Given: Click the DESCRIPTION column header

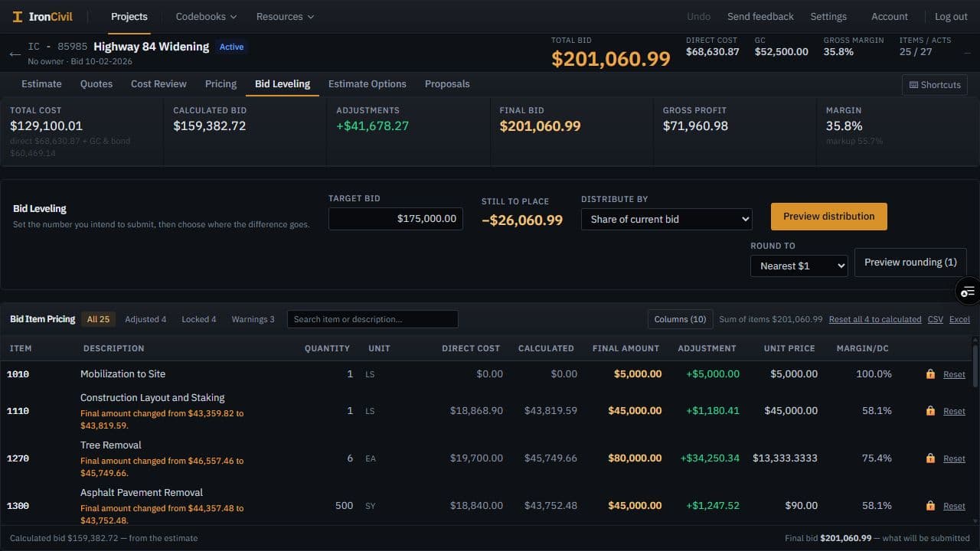Looking at the screenshot, I should click(x=113, y=348).
